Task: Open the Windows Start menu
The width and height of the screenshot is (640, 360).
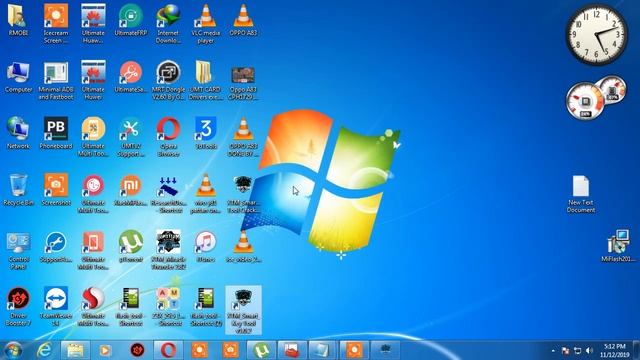Action: [13, 350]
